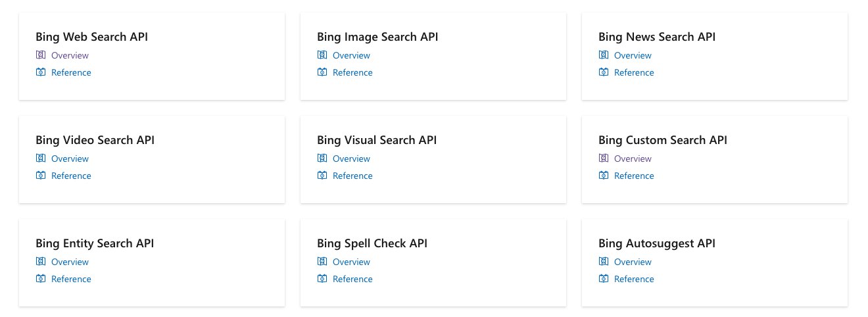Screen dimensions: 868x317
Task: Click the Overview book icon under Bing News Search API
Action: 603,55
